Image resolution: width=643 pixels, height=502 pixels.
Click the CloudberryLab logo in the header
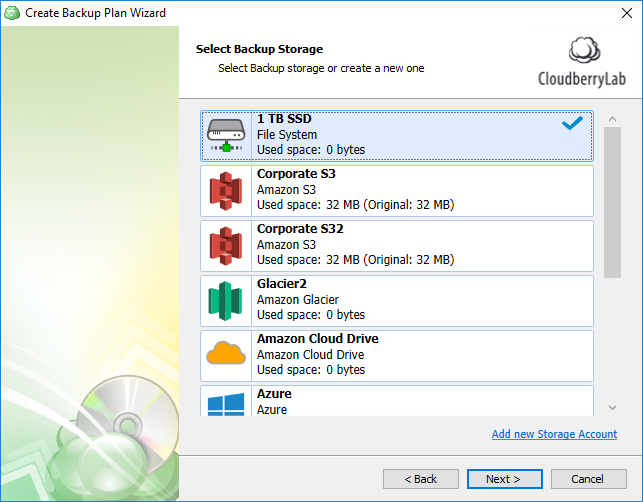(x=582, y=62)
